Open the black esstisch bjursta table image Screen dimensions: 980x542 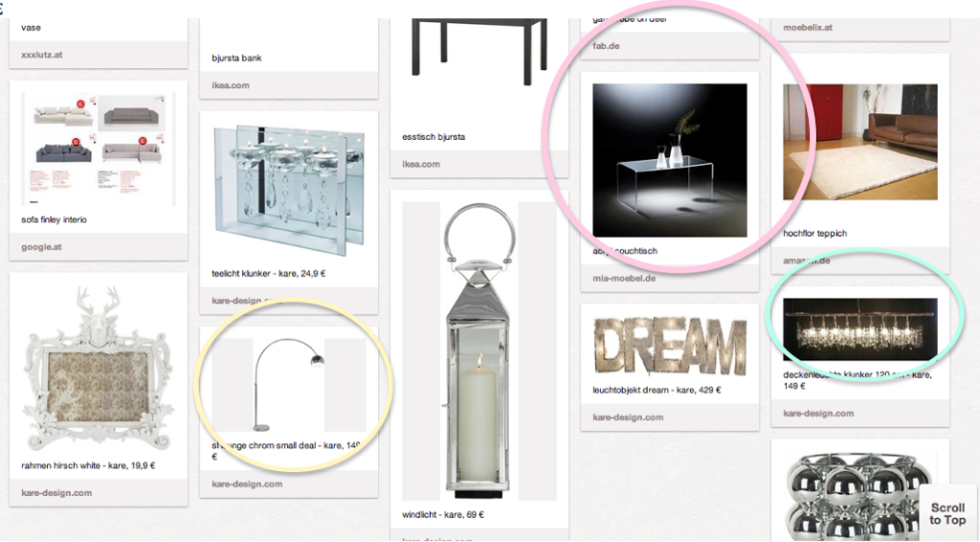479,53
